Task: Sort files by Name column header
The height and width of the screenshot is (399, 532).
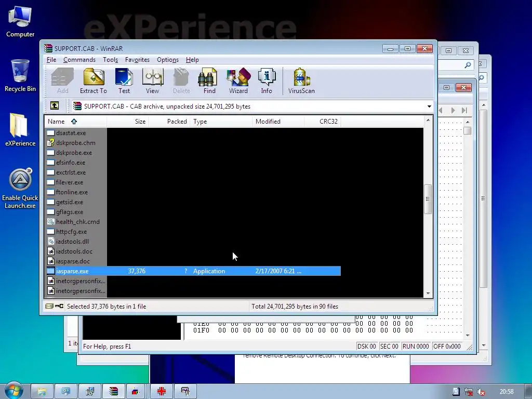Action: [75, 122]
